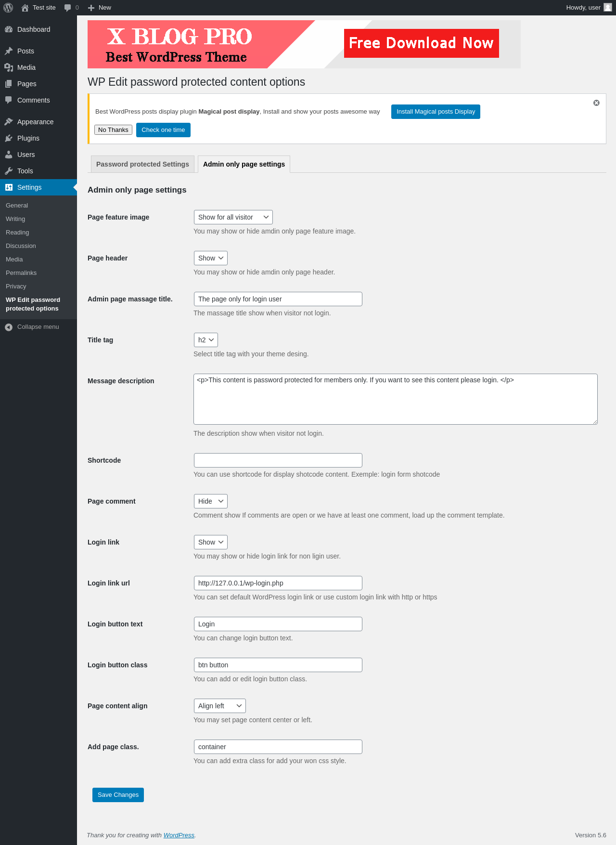Click the No Thanks button
The height and width of the screenshot is (845, 616).
click(x=113, y=130)
